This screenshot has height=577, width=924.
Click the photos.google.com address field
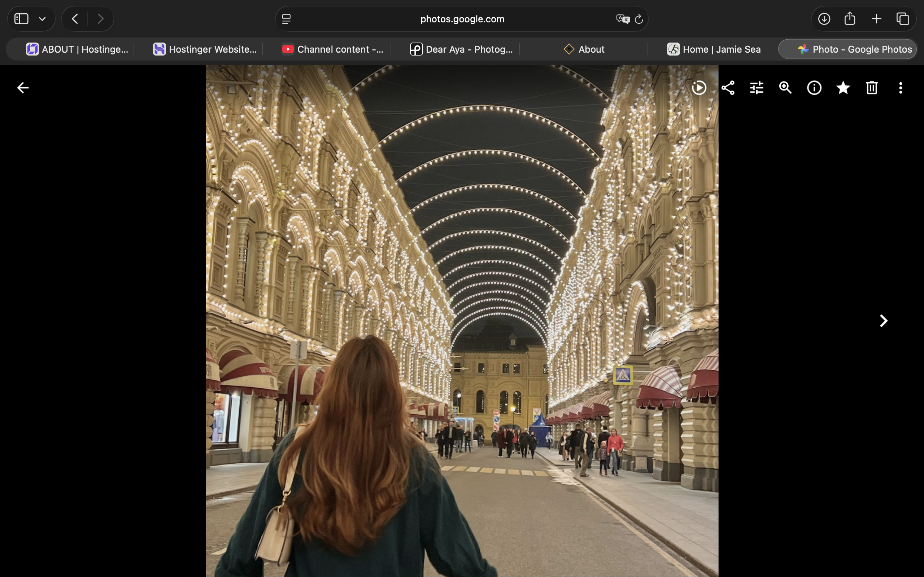[x=462, y=19]
